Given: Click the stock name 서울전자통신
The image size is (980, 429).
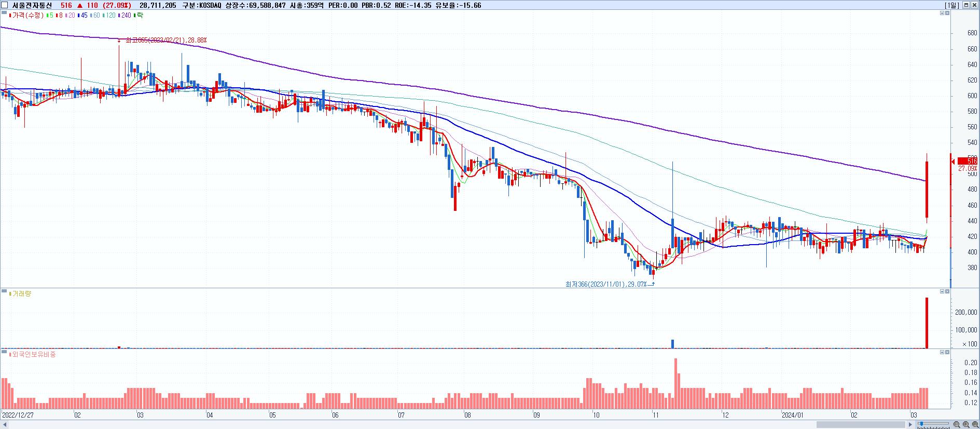Looking at the screenshot, I should pyautogui.click(x=32, y=5).
